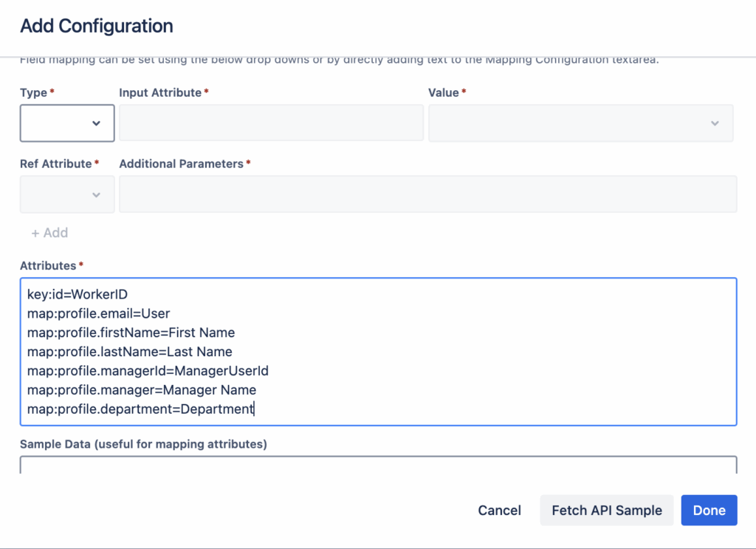Open the Type dropdown
The width and height of the screenshot is (756, 549).
[x=67, y=123]
